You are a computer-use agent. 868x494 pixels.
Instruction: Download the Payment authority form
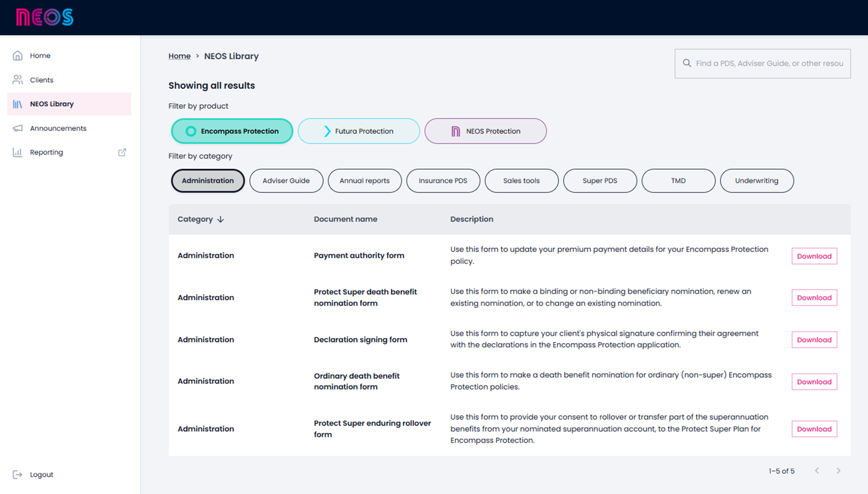pos(814,256)
